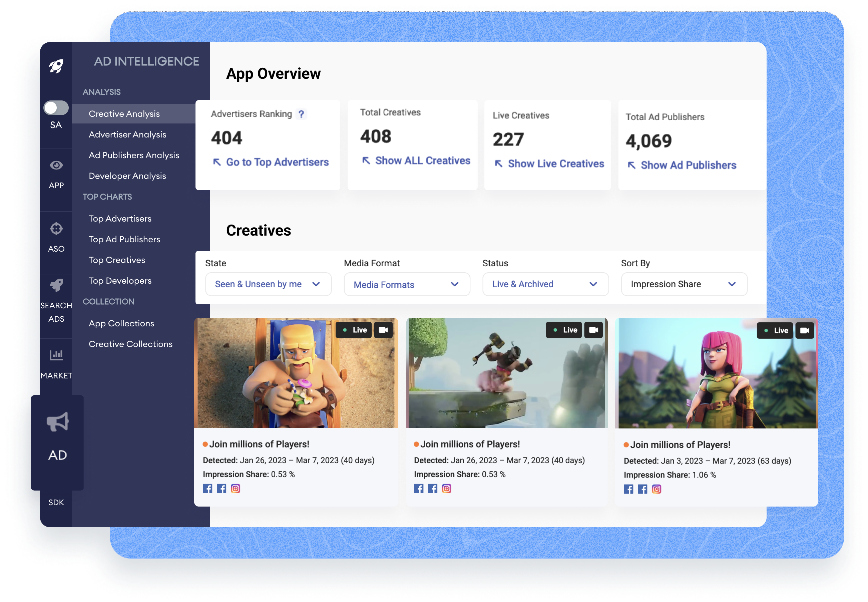Open Search Ads rocket icon

pyautogui.click(x=56, y=286)
